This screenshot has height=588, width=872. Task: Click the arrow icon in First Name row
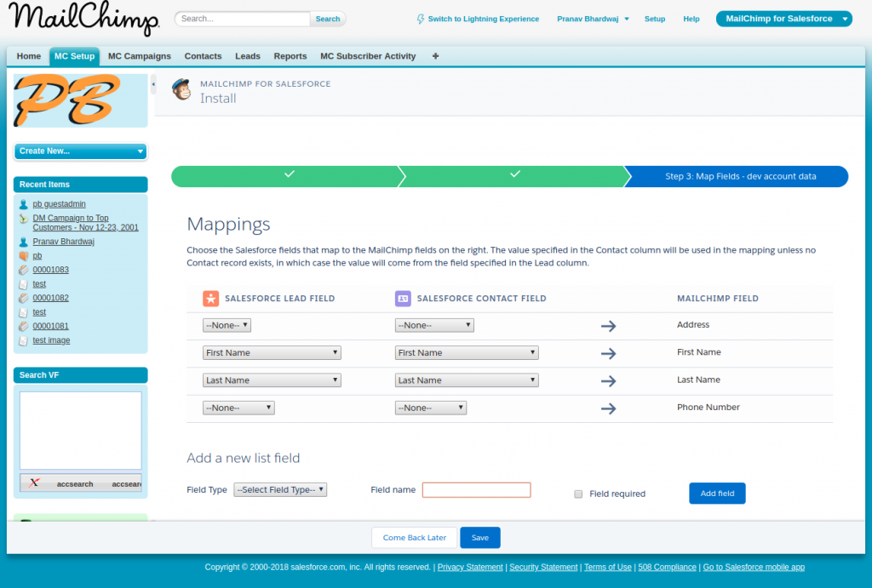608,353
